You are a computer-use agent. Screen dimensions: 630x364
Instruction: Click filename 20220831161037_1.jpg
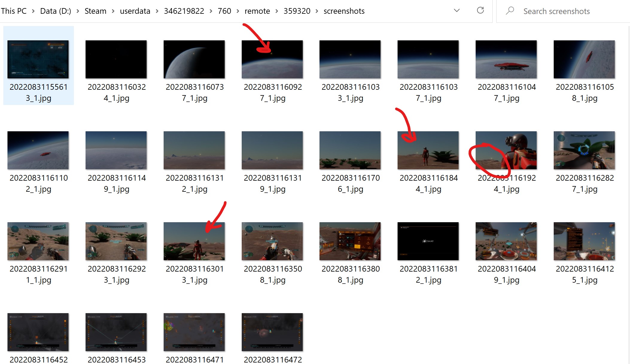[429, 92]
